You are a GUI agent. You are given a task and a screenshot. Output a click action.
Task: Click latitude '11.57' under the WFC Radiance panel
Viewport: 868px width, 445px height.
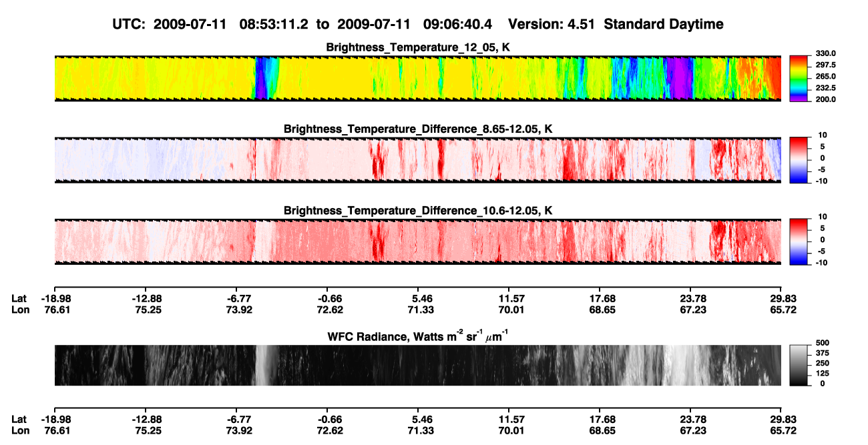point(510,419)
